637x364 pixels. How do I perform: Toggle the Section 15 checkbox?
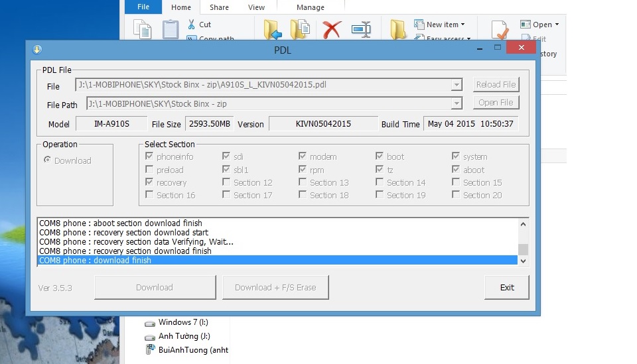click(x=456, y=182)
